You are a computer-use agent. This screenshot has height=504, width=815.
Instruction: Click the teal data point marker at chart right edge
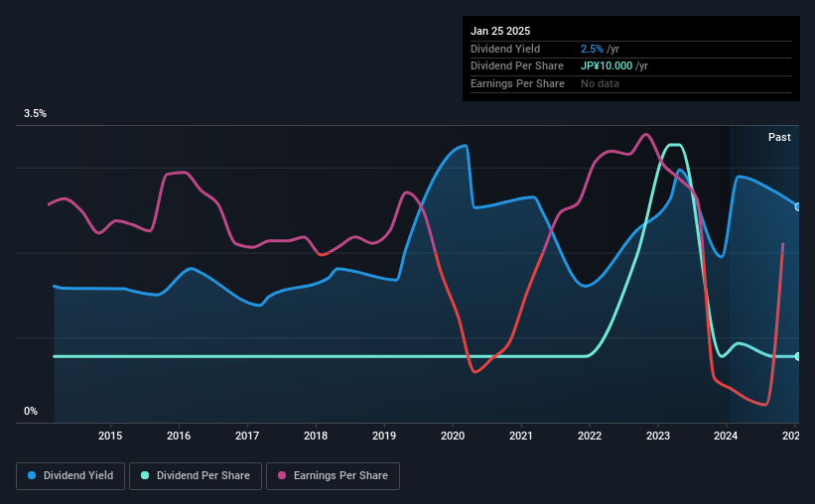click(x=798, y=356)
